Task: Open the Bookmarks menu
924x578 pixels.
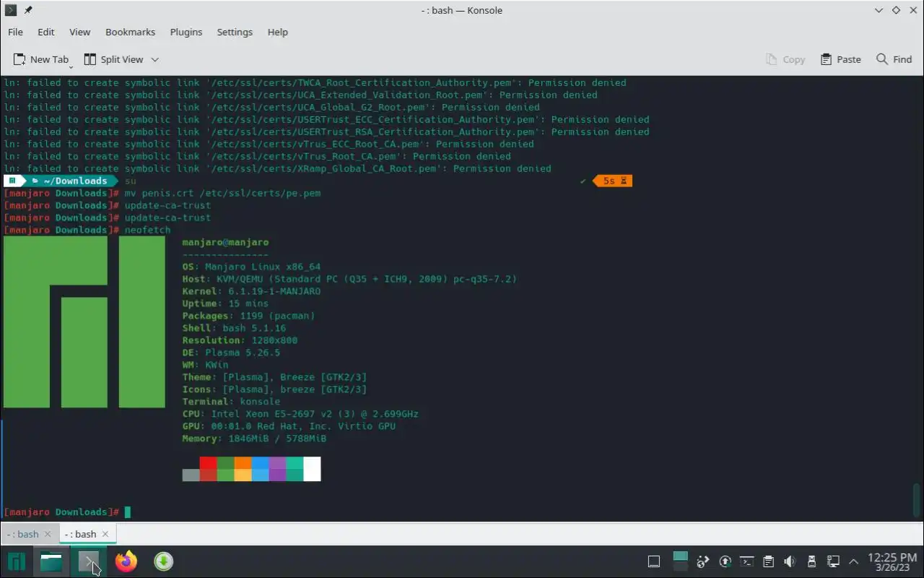Action: click(x=130, y=32)
